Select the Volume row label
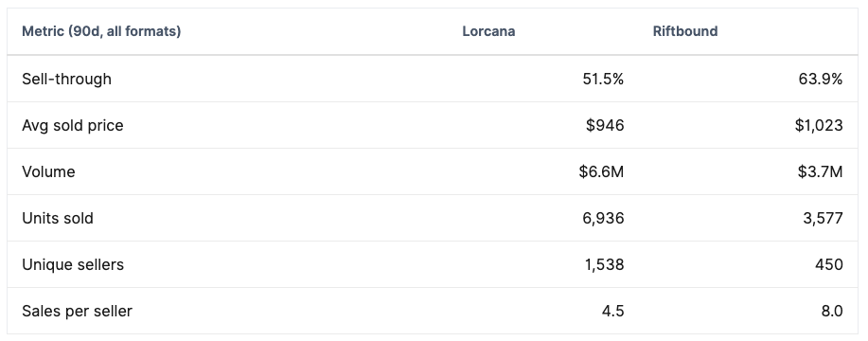The width and height of the screenshot is (868, 341). (x=48, y=172)
